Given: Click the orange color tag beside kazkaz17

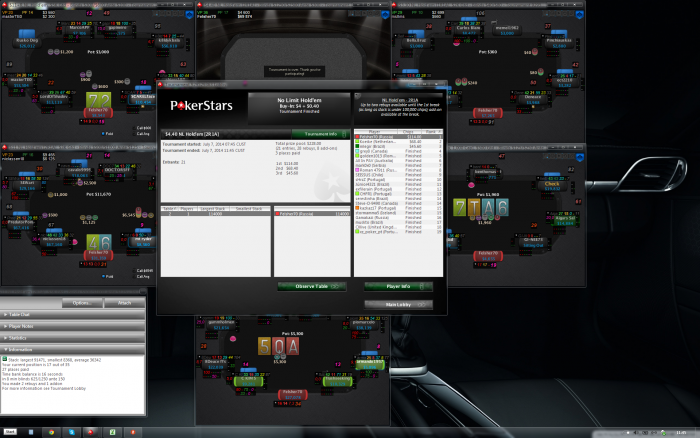Looking at the screenshot, I should 357,208.
